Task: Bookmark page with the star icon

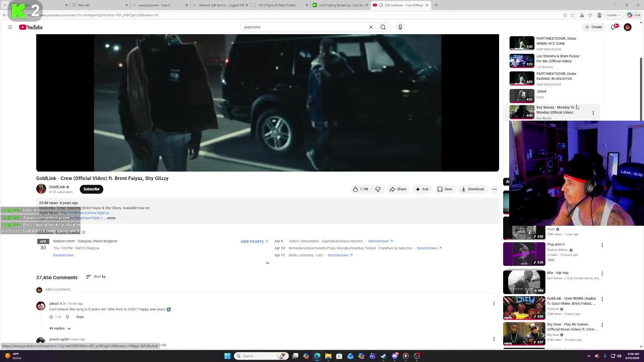Action: point(572,15)
